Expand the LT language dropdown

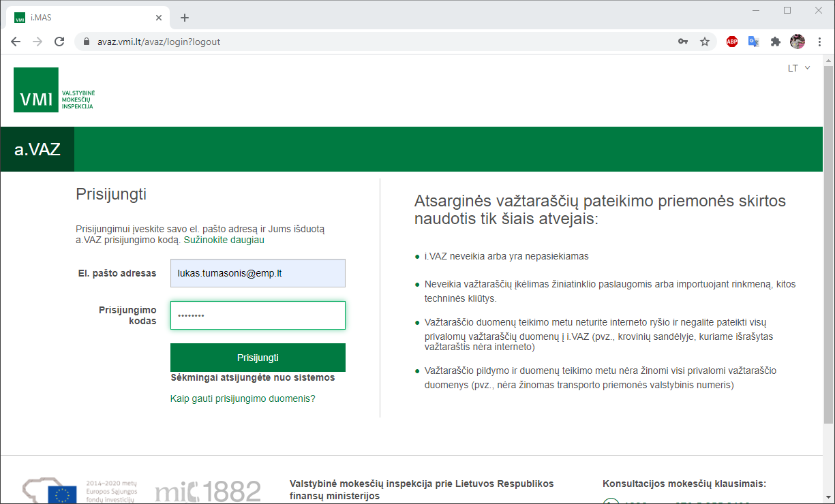tap(798, 68)
